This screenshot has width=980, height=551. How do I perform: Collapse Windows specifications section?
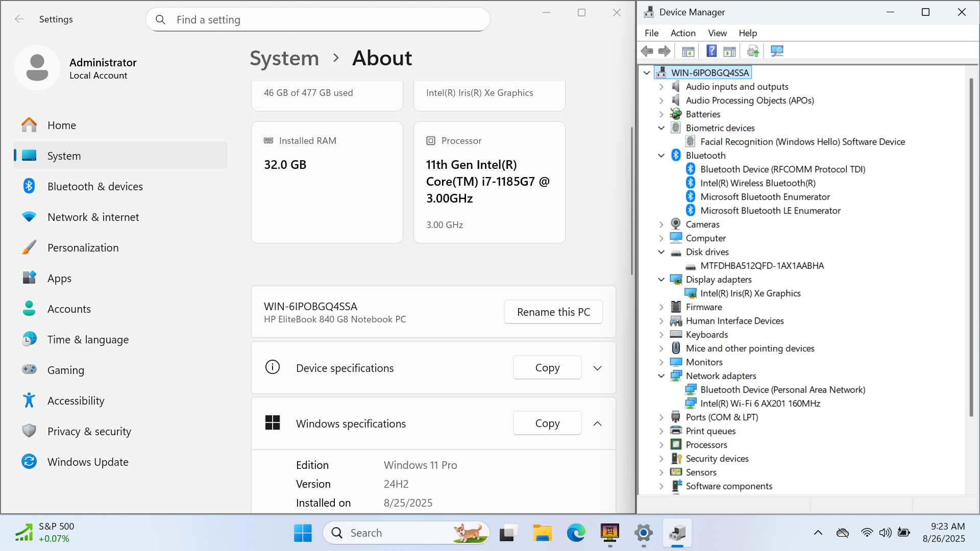(x=597, y=423)
